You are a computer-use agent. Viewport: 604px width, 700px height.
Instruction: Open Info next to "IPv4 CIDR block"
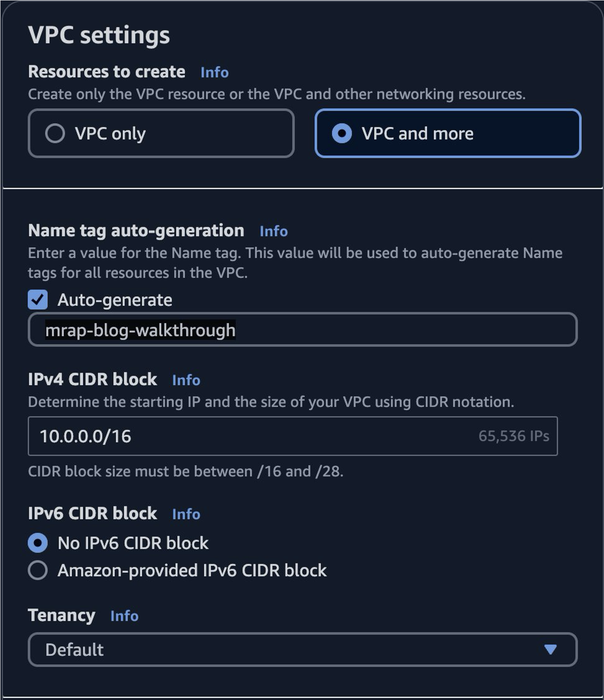click(187, 380)
